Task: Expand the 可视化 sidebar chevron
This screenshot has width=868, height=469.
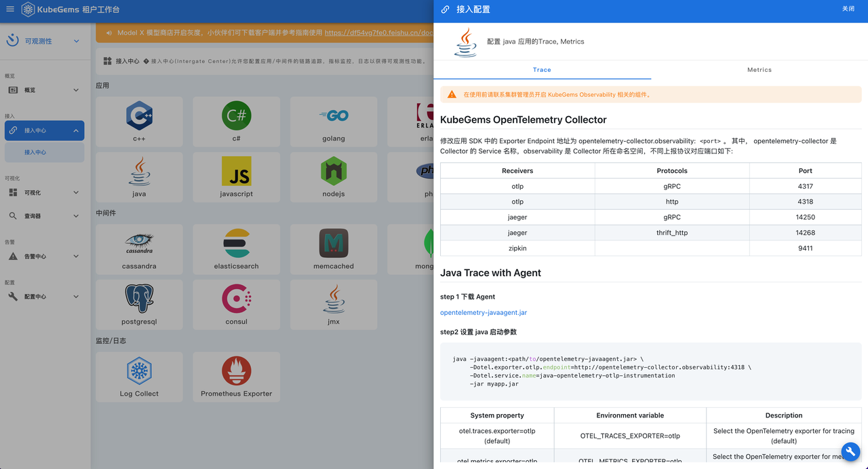Action: tap(76, 193)
